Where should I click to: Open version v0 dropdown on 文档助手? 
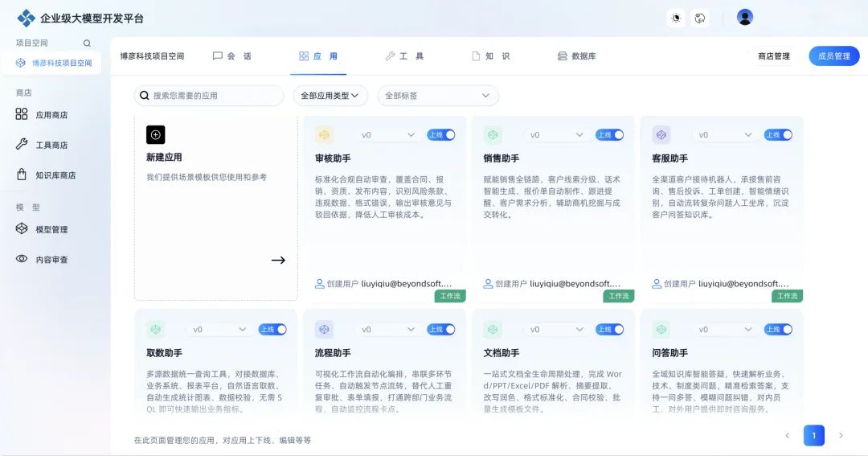pos(556,329)
